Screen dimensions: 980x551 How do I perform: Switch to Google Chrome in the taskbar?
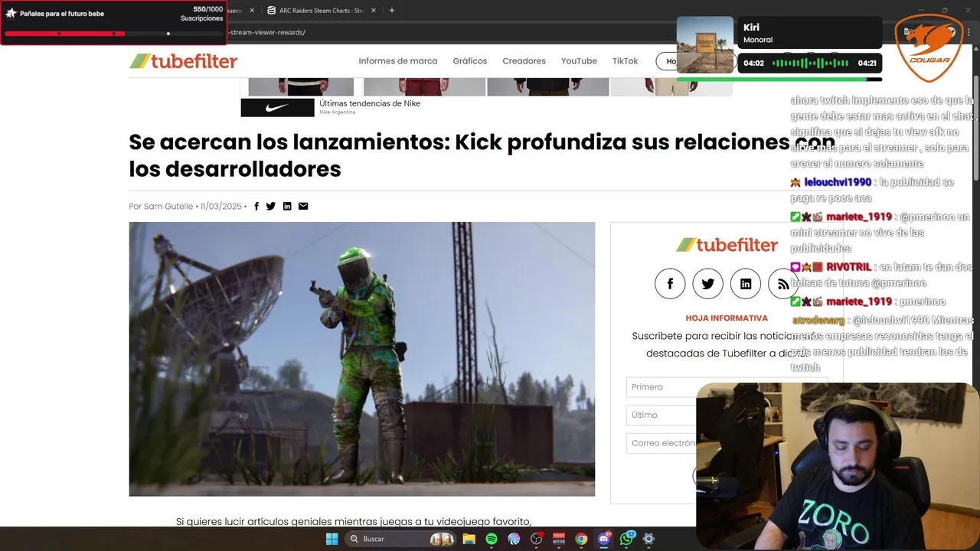click(x=581, y=539)
